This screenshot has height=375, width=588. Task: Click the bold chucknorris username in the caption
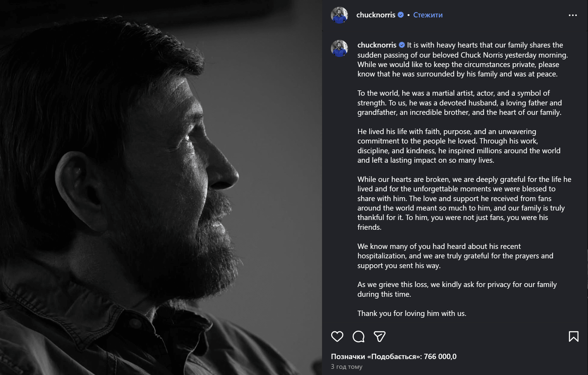[x=377, y=45]
